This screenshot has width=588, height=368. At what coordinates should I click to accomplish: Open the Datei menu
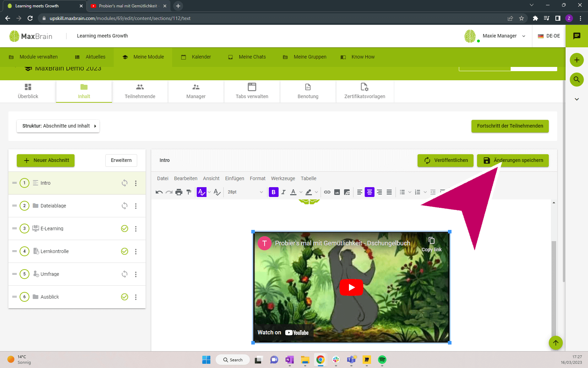(163, 178)
